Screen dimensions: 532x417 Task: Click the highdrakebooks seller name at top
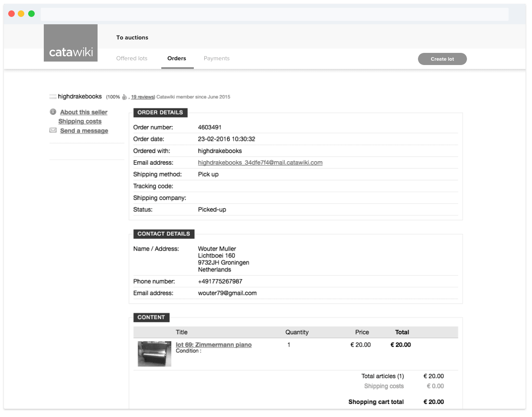(x=80, y=97)
